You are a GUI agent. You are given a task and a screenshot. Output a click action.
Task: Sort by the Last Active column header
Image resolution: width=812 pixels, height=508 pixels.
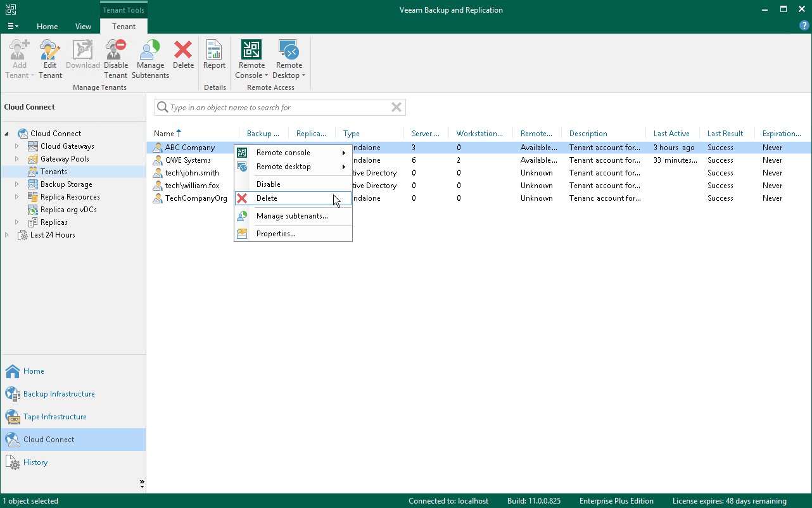tap(672, 134)
